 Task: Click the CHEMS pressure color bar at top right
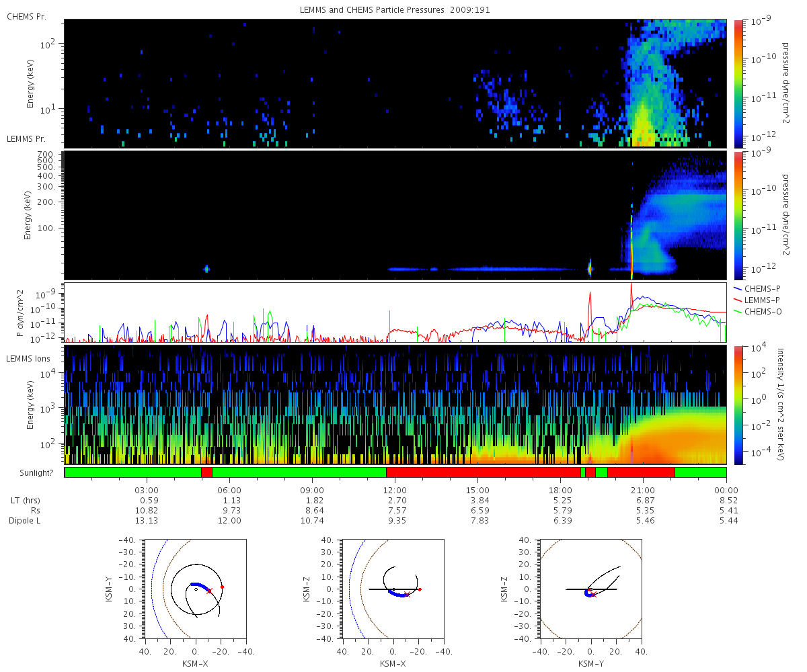[738, 83]
